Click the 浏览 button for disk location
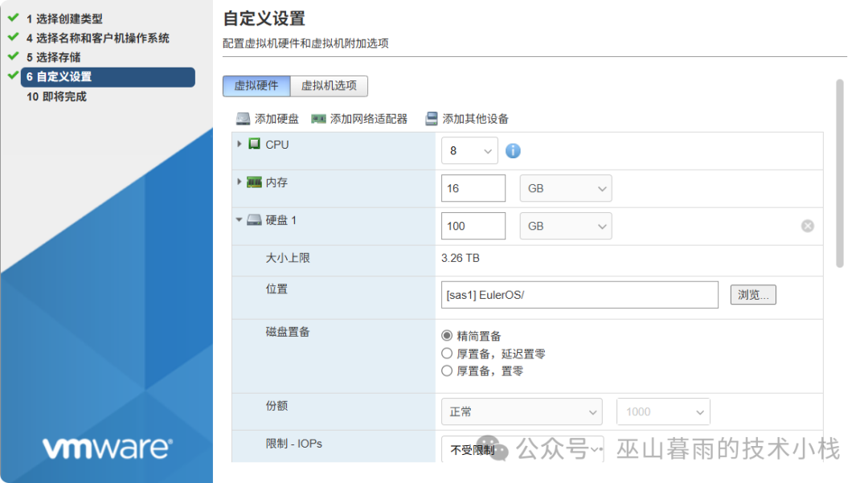This screenshot has width=868, height=483. click(752, 294)
